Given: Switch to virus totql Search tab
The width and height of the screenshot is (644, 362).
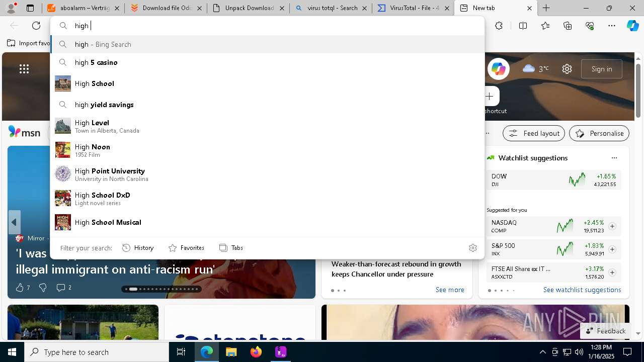Looking at the screenshot, I should tap(331, 8).
